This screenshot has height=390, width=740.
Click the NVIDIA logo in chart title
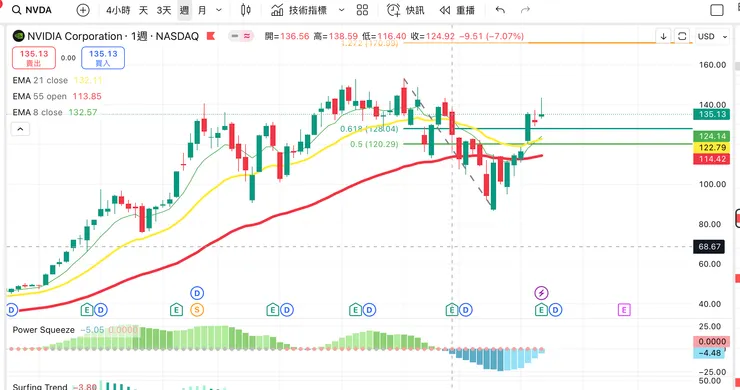[18, 36]
